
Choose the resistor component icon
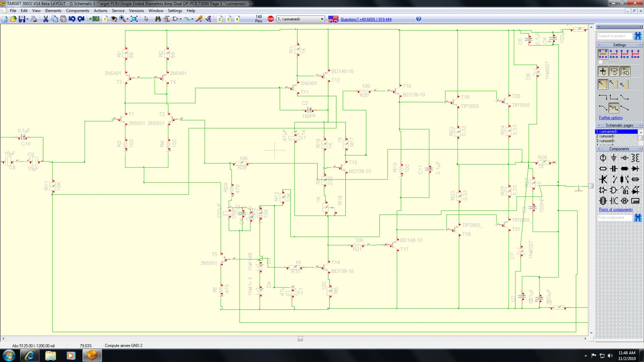pos(603,169)
